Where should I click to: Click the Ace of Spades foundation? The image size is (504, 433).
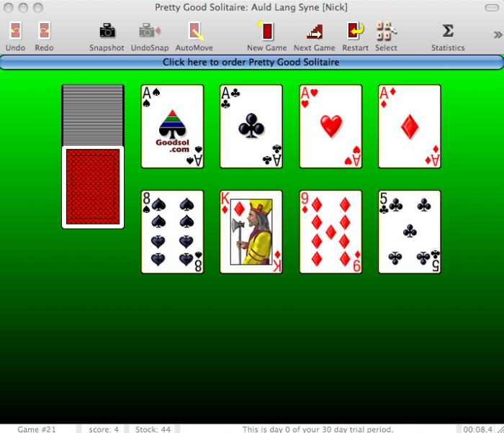tap(172, 127)
